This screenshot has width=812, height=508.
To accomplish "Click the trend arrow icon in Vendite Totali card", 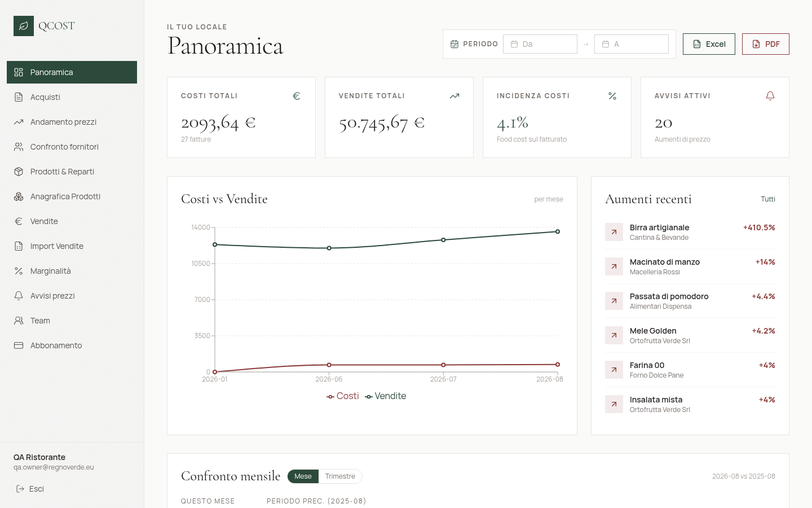I will click(x=454, y=96).
